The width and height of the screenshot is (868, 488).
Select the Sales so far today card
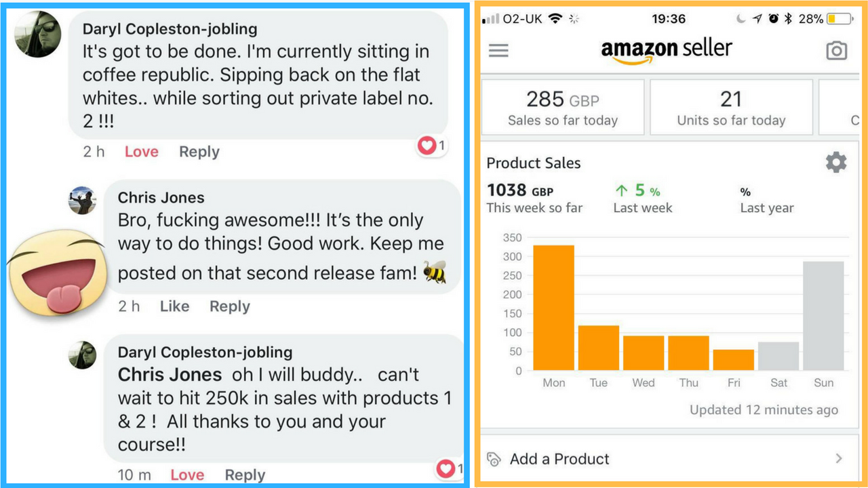(563, 107)
